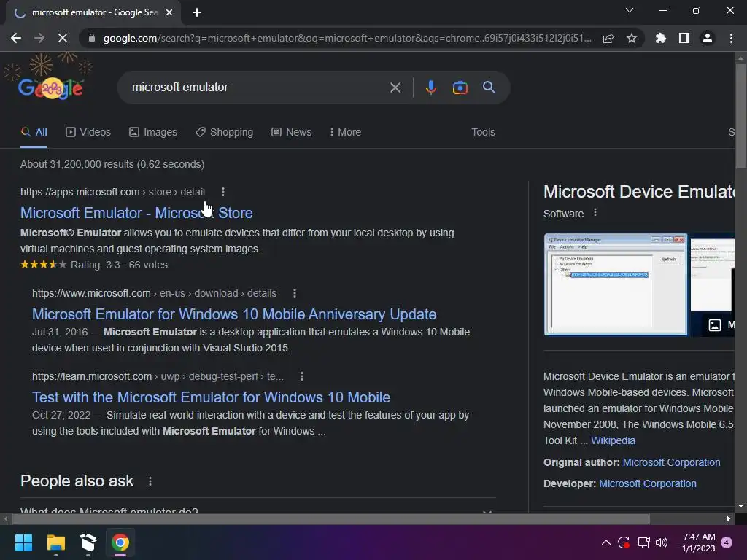Open Windows Start menu
This screenshot has width=747, height=560.
(23, 542)
